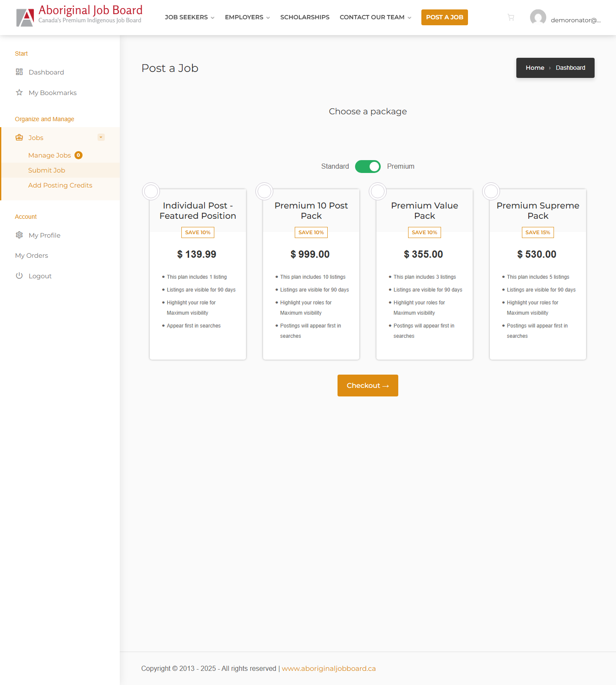Click the My Bookmarks star icon
Screen dimensions: 616x685
(19, 92)
